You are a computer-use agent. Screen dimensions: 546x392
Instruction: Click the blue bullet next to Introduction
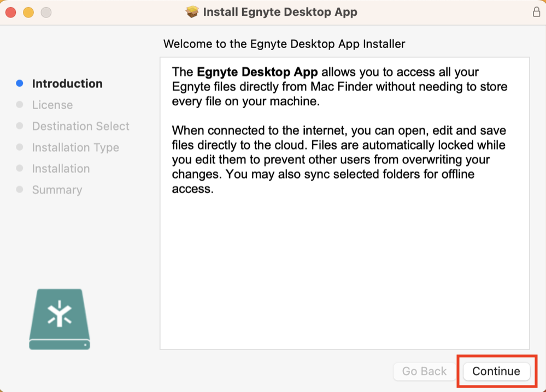coord(20,84)
